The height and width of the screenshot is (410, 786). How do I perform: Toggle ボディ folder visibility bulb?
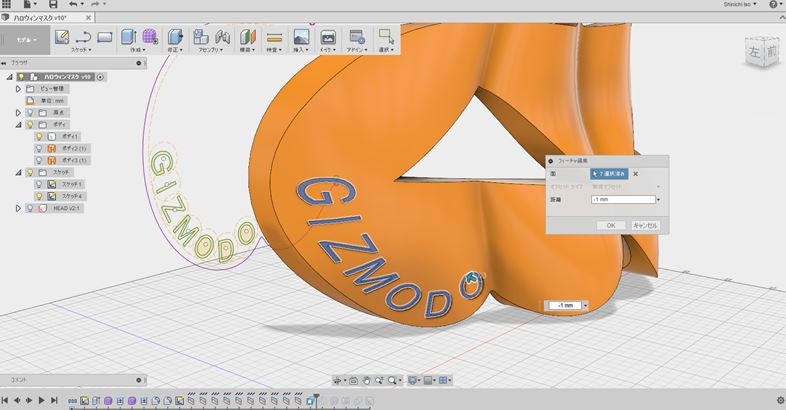pos(30,125)
